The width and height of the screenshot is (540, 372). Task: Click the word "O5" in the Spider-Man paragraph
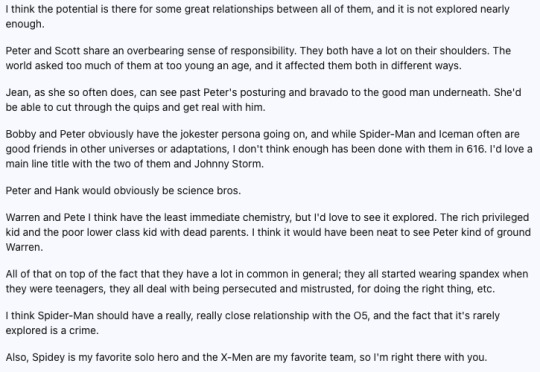[356, 316]
